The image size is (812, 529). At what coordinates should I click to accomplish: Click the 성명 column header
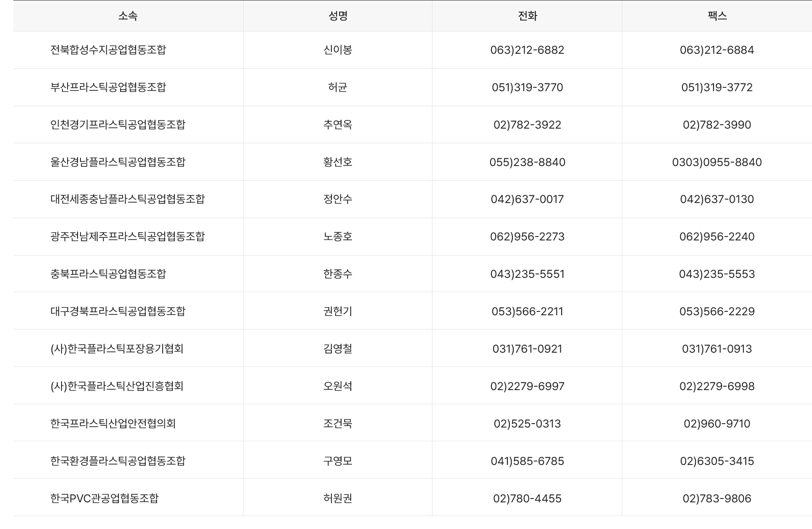pyautogui.click(x=338, y=16)
